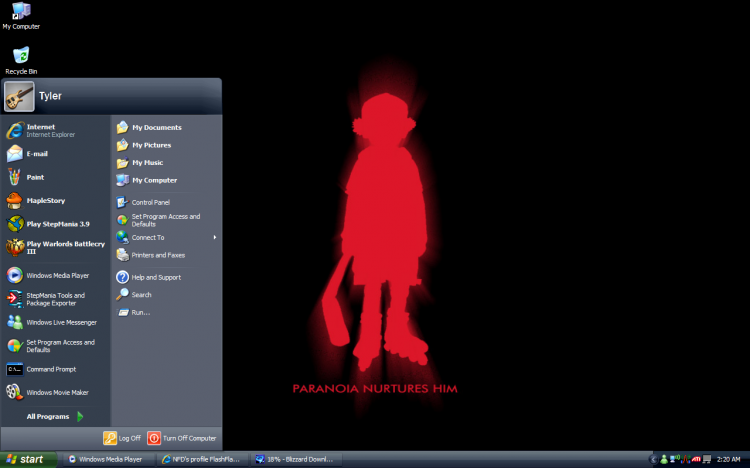Expand the All Programs list

point(55,416)
